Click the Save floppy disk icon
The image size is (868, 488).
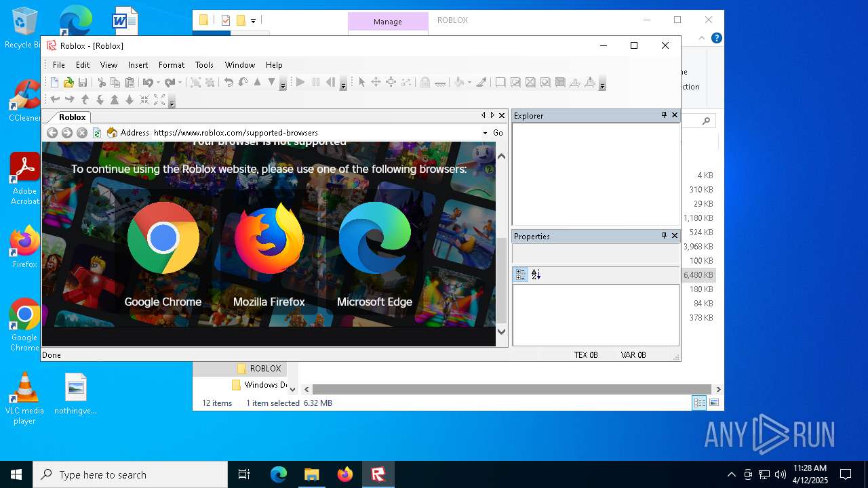[83, 83]
